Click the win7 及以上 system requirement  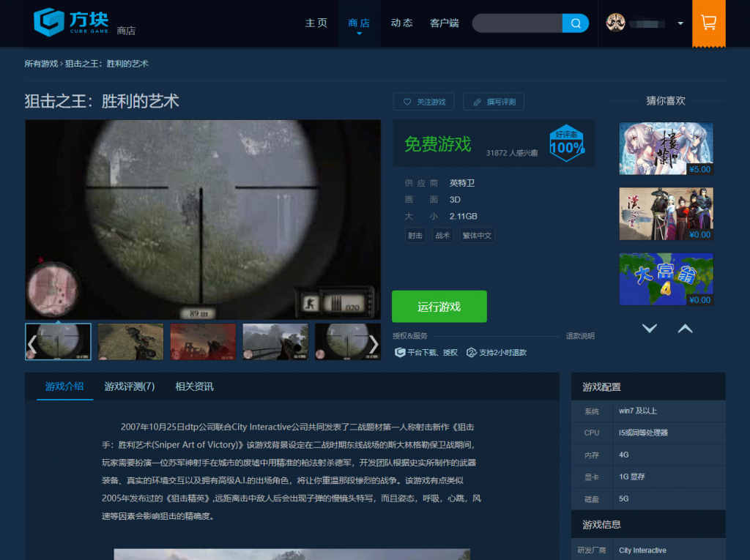(638, 411)
